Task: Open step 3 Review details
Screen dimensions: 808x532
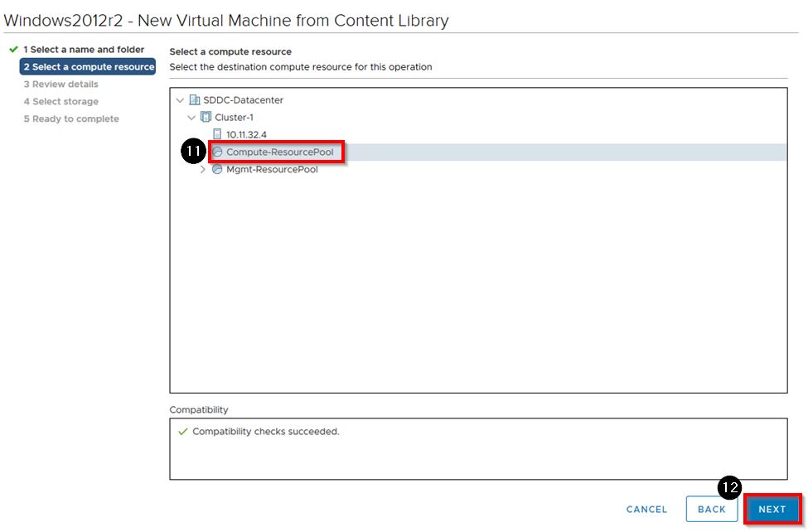Action: (60, 84)
